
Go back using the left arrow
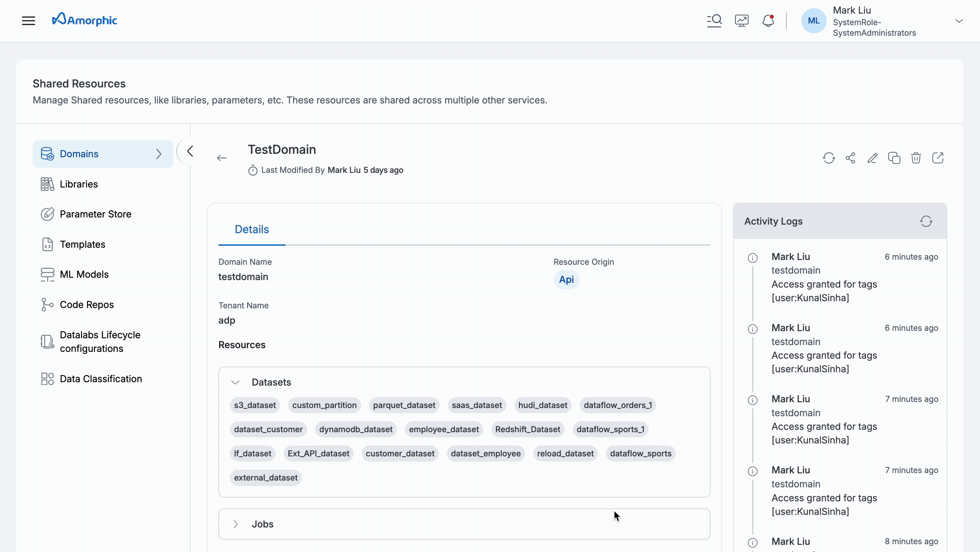pos(222,158)
